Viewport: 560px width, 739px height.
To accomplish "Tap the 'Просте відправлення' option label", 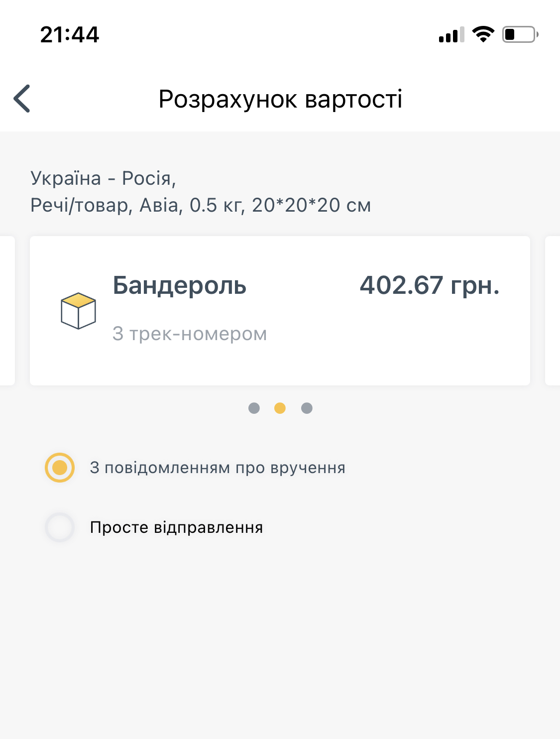I will (x=176, y=527).
